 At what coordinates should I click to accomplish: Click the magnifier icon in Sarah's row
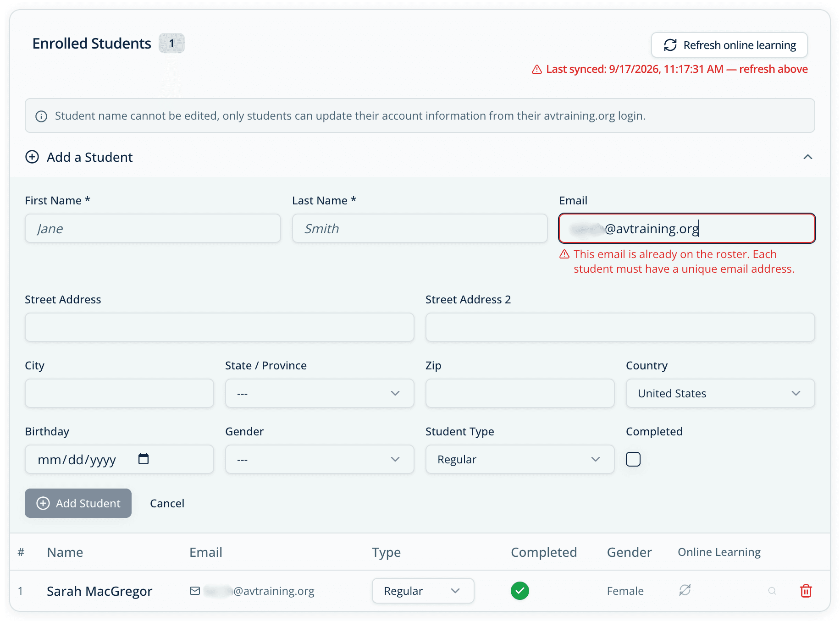tap(772, 591)
